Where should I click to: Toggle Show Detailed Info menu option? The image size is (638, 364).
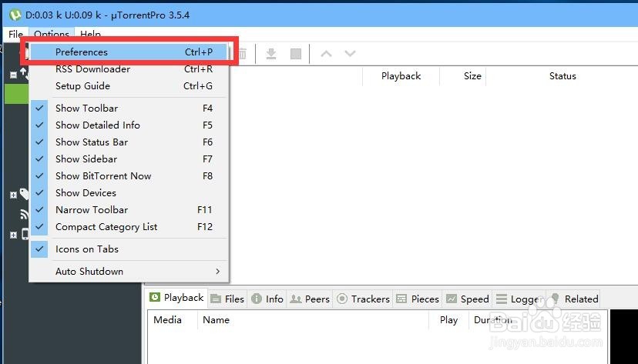(x=129, y=125)
